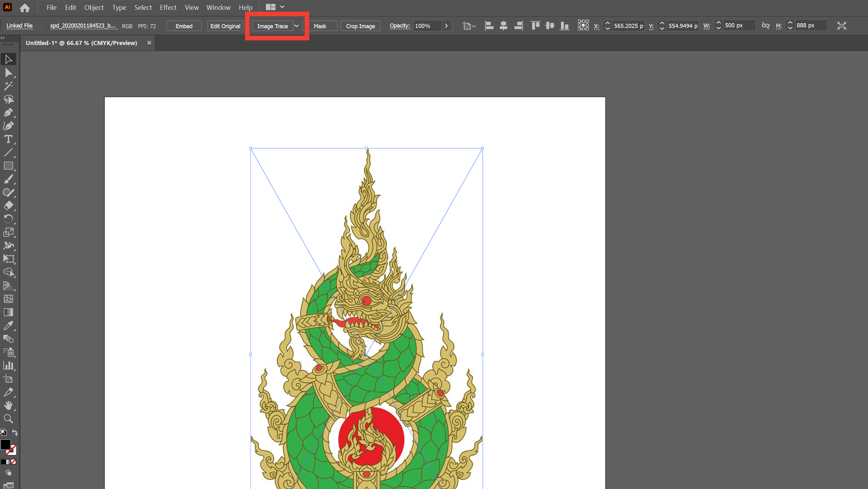868x489 pixels.
Task: Activate the Type tool
Action: coord(8,139)
